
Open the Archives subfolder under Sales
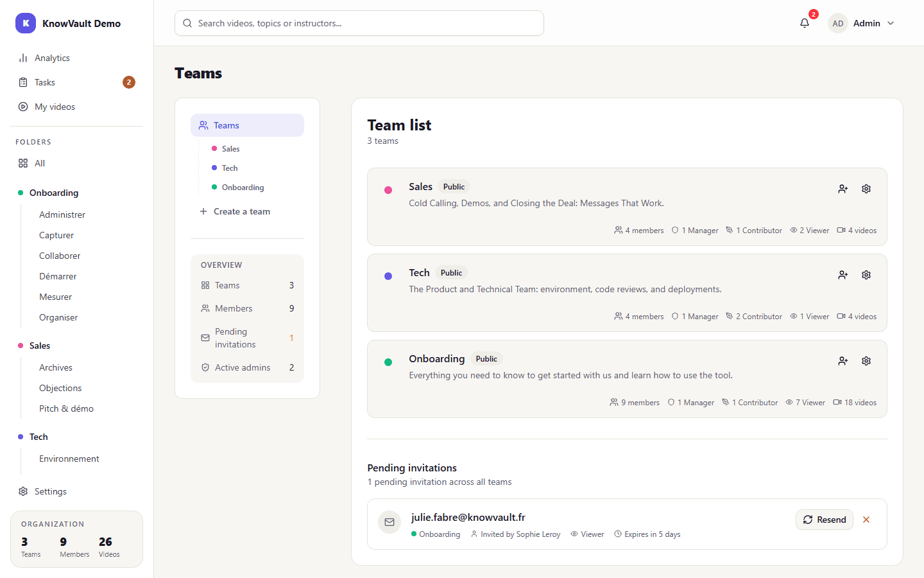[x=56, y=367]
